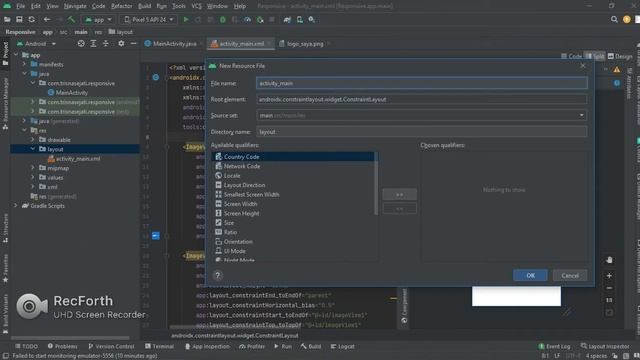Click the Collapse All icon in Project panel
The image size is (640, 360).
point(105,43)
